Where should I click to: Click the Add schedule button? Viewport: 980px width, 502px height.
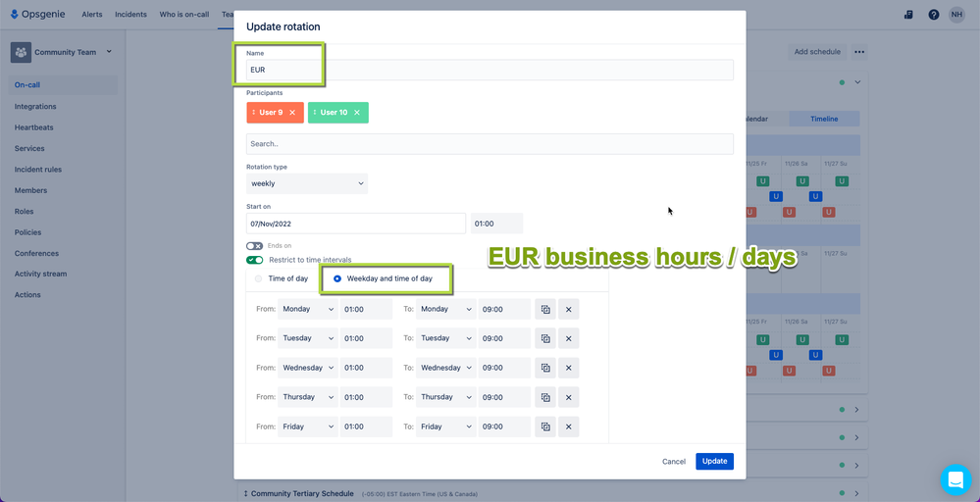pyautogui.click(x=817, y=52)
